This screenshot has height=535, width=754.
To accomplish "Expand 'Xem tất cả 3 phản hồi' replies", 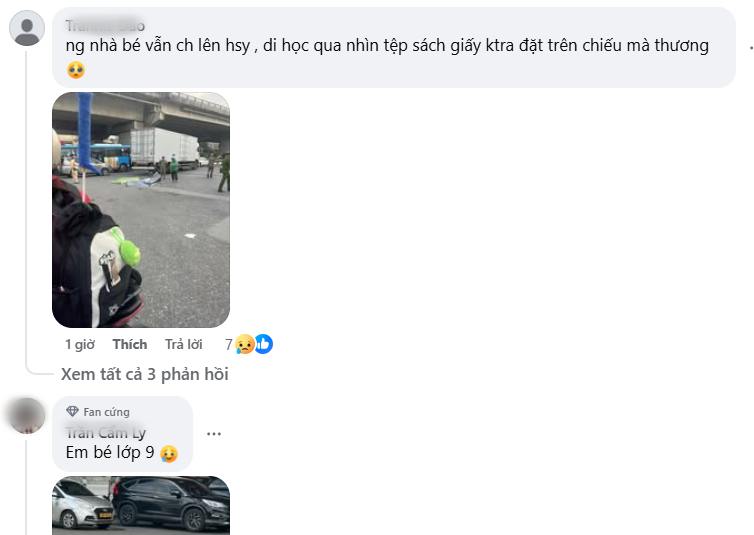I will [145, 374].
